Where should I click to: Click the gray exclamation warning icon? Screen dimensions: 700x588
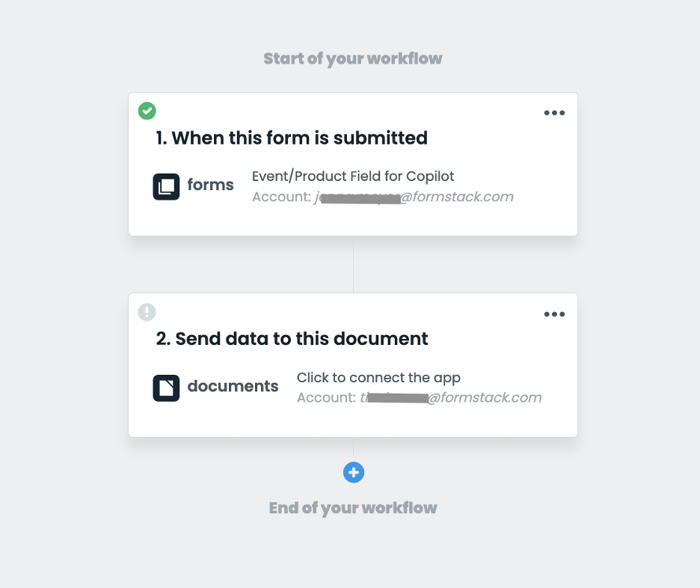pos(147,311)
